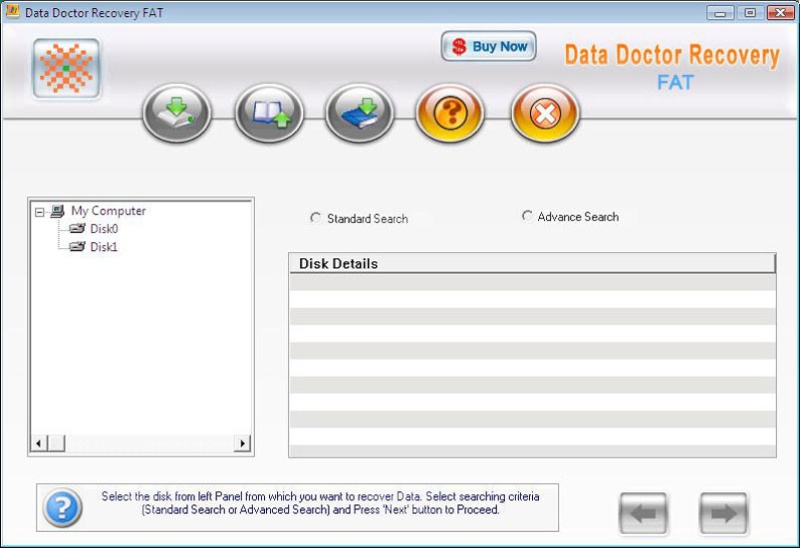This screenshot has height=548, width=800.
Task: Select the Advance Search radio button
Action: (x=527, y=216)
